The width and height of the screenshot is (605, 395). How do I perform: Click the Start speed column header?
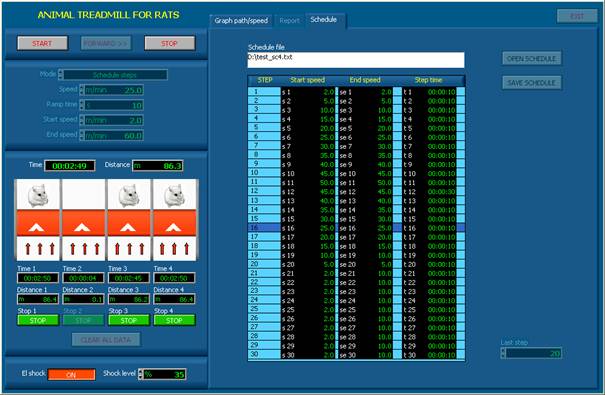308,80
